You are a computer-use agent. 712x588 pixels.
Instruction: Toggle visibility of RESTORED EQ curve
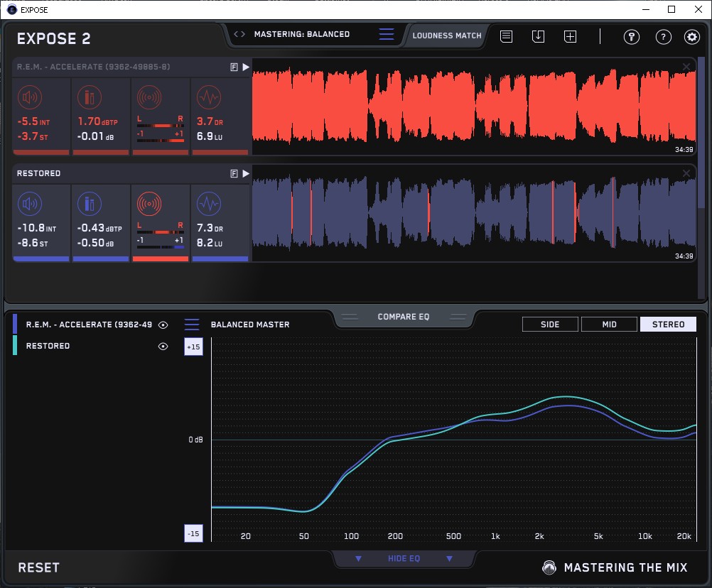click(x=163, y=346)
